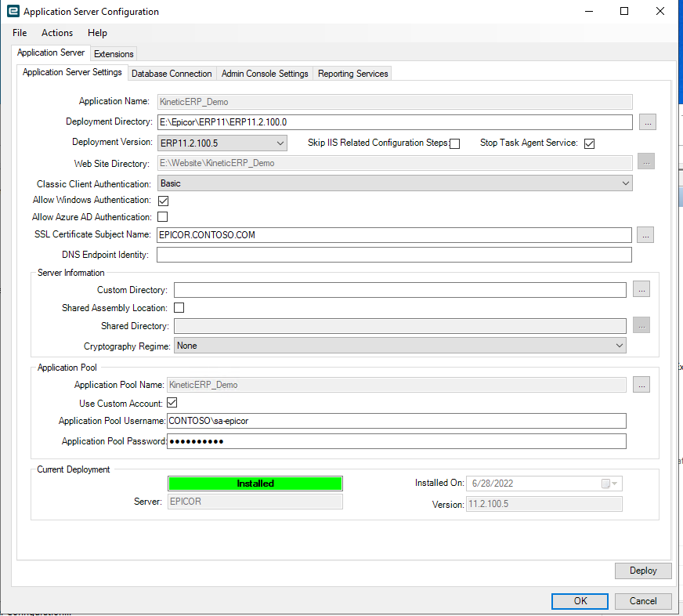Switch to Reporting Services tab
Screen dimensions: 683x616
352,74
